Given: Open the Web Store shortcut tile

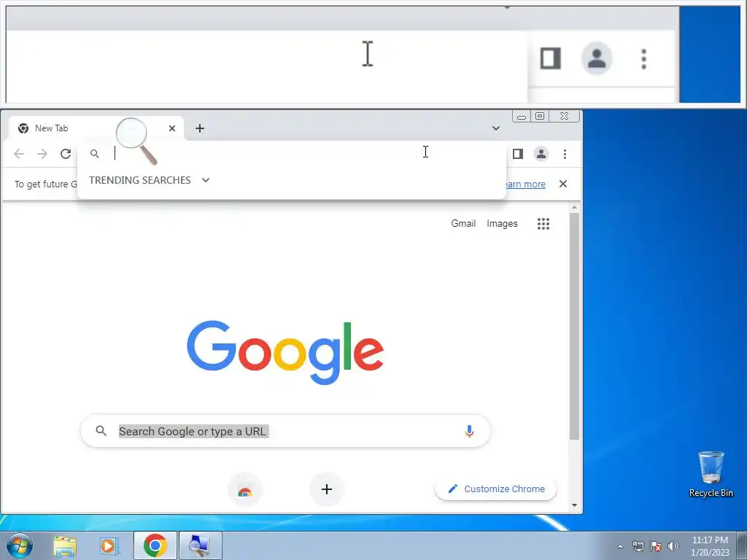Looking at the screenshot, I should [x=245, y=489].
